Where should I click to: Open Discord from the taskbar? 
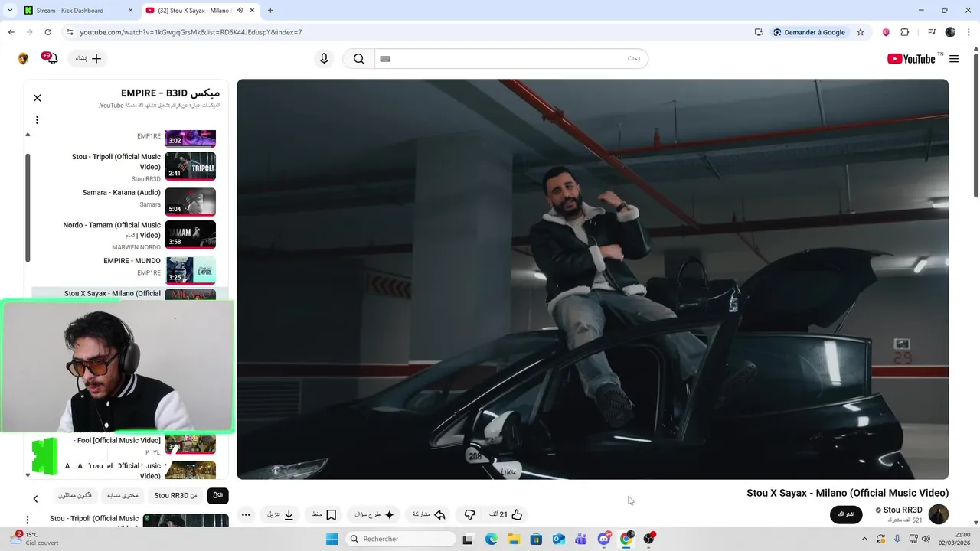(604, 540)
